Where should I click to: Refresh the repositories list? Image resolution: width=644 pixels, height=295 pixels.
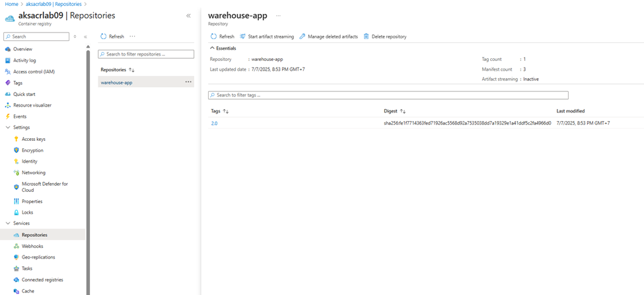coord(112,36)
